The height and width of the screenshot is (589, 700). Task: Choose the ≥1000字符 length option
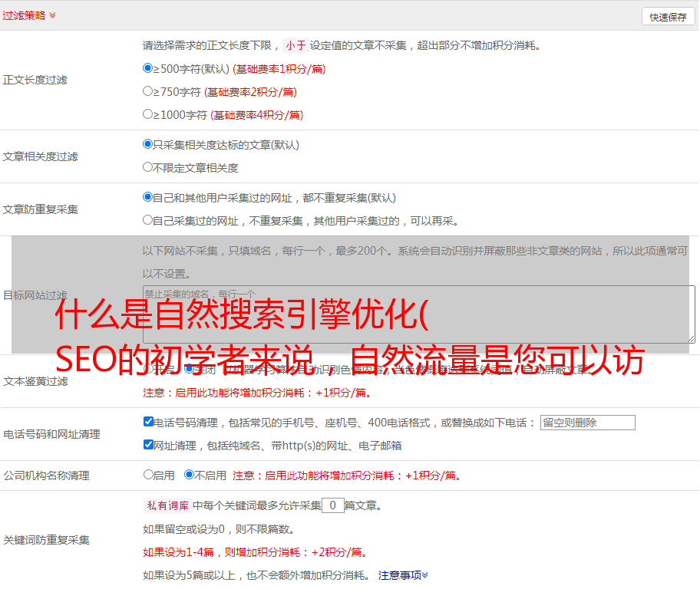tap(148, 114)
